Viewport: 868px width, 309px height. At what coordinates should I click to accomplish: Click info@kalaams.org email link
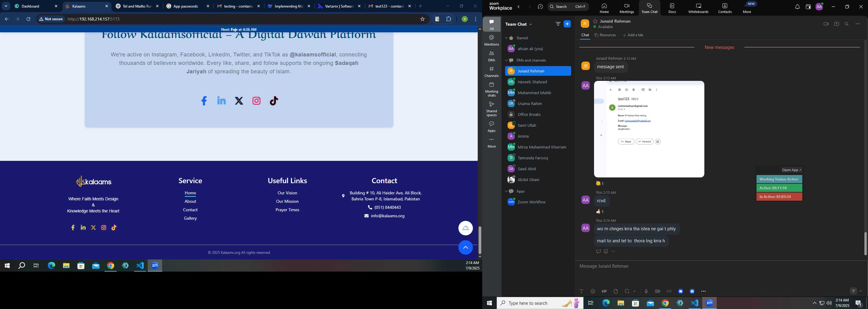tap(388, 216)
